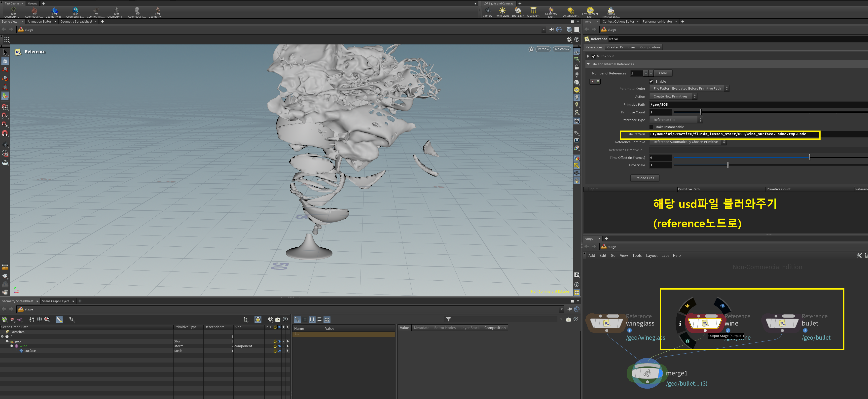Click the bullet Reference node
The height and width of the screenshot is (399, 868).
tap(782, 323)
